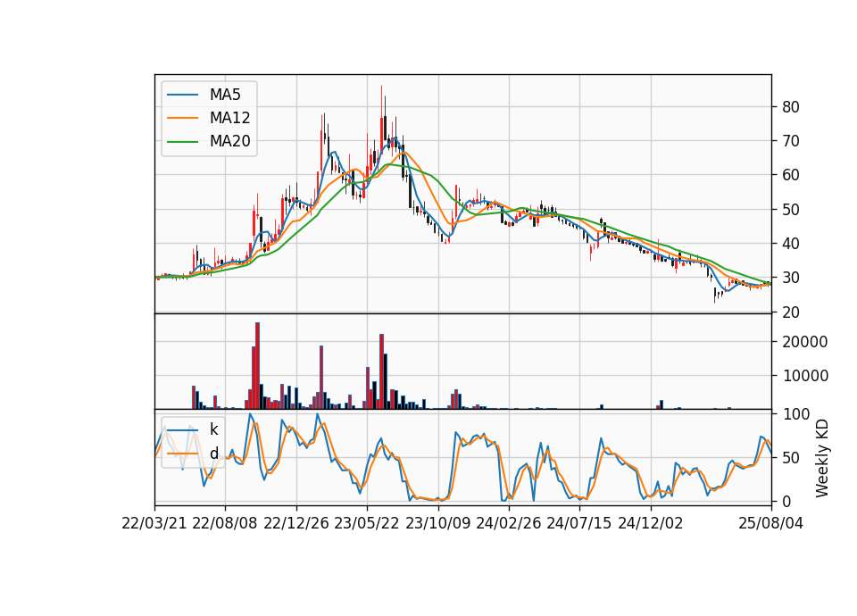Click the price axis label 40
Screen dimensions: 857x616
click(791, 244)
